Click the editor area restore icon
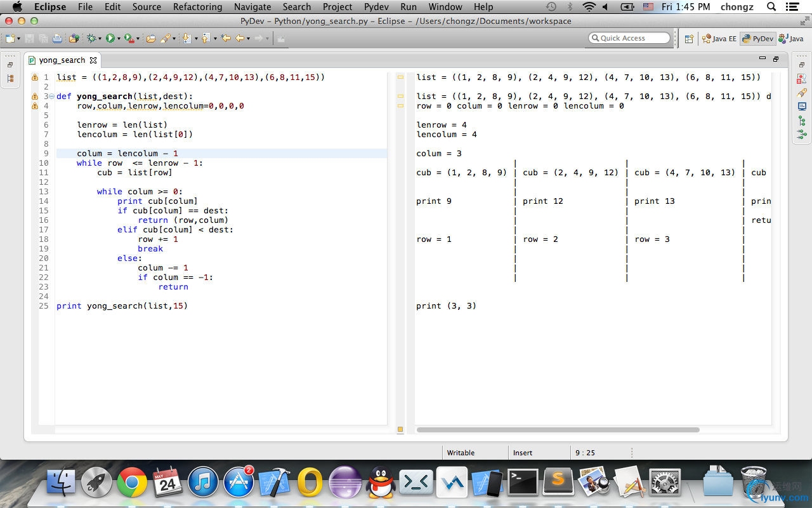 [776, 59]
